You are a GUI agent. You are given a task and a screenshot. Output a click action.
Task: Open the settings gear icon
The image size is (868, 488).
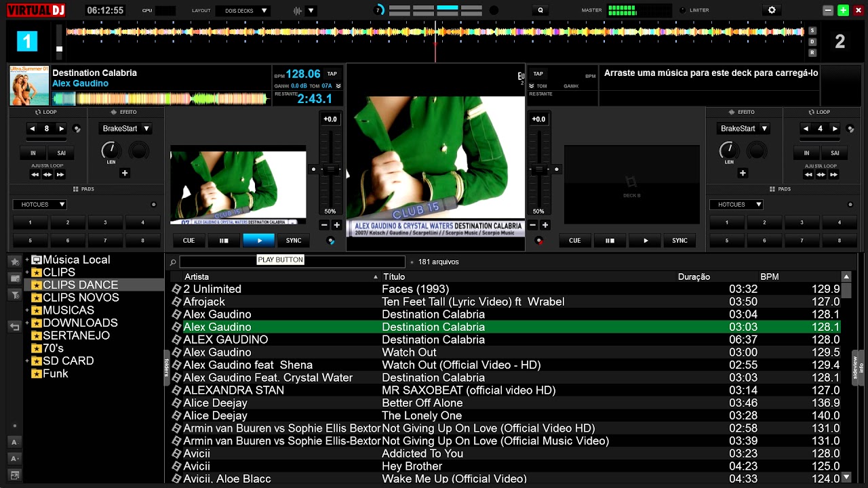(x=771, y=10)
